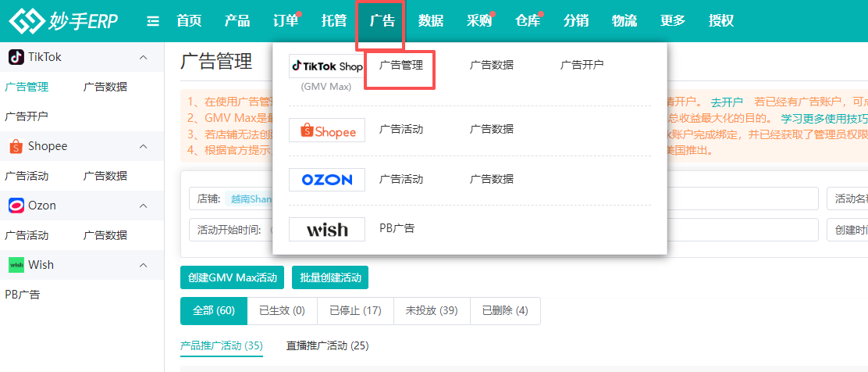This screenshot has width=868, height=372.
Task: Click the Shopee logo in dropdown menu
Action: 326,131
